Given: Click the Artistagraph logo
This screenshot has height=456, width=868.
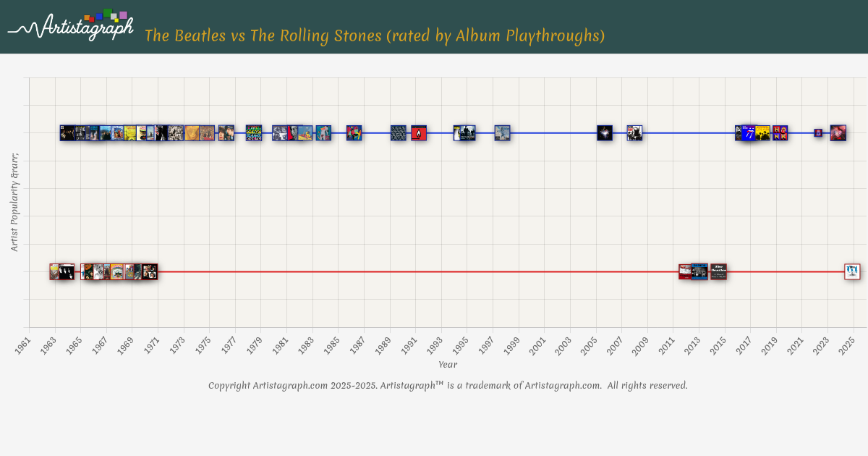Looking at the screenshot, I should click(x=71, y=25).
